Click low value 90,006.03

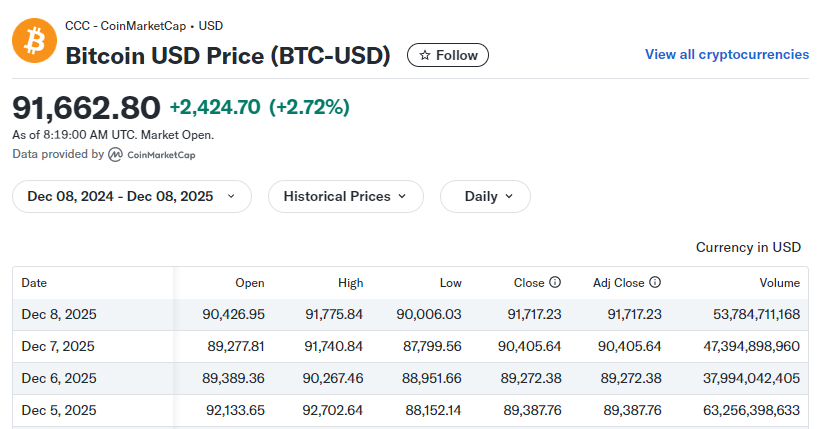[429, 314]
